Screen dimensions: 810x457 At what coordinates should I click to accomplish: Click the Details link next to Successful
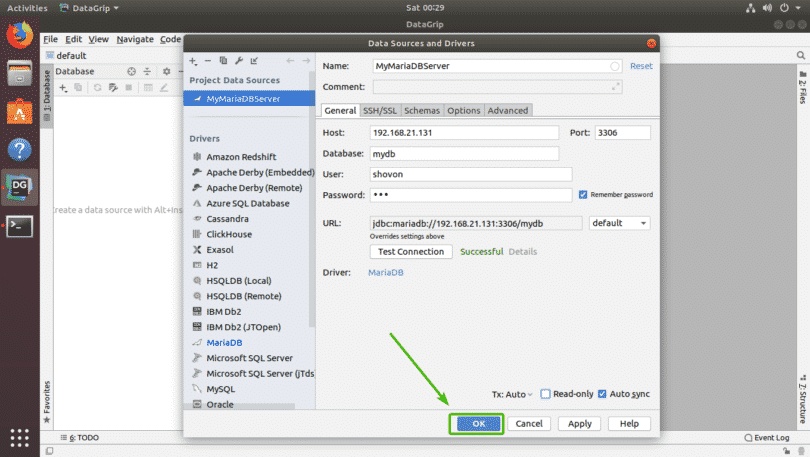523,251
